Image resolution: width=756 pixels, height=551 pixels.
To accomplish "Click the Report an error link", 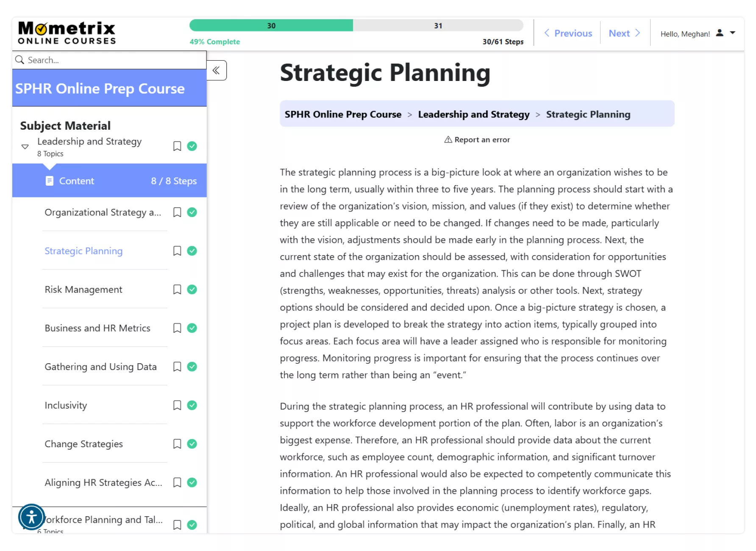I will click(477, 139).
